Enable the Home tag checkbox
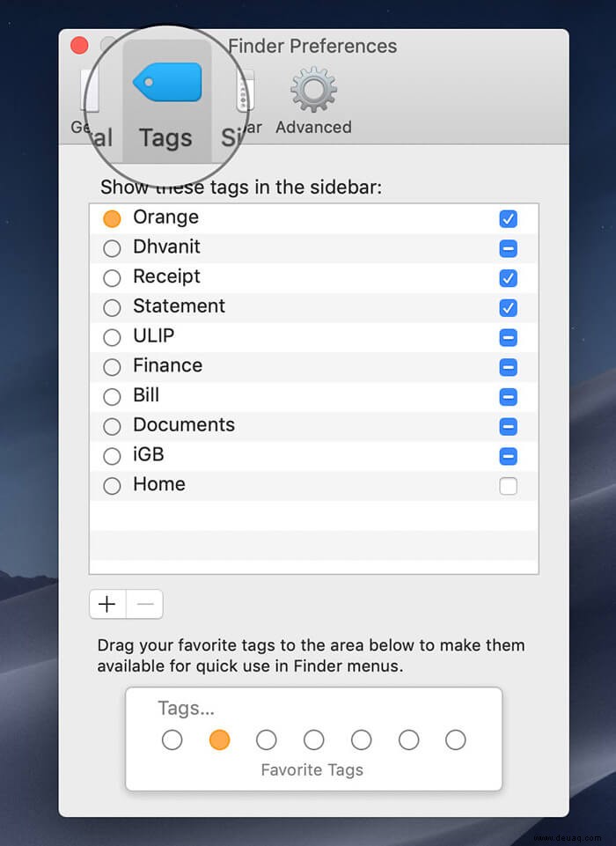This screenshot has width=616, height=846. [508, 486]
